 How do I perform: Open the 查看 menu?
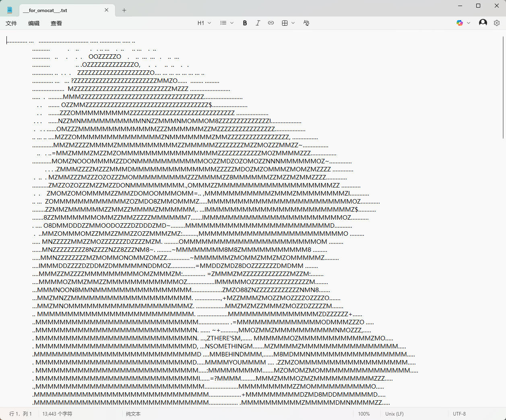pyautogui.click(x=56, y=23)
